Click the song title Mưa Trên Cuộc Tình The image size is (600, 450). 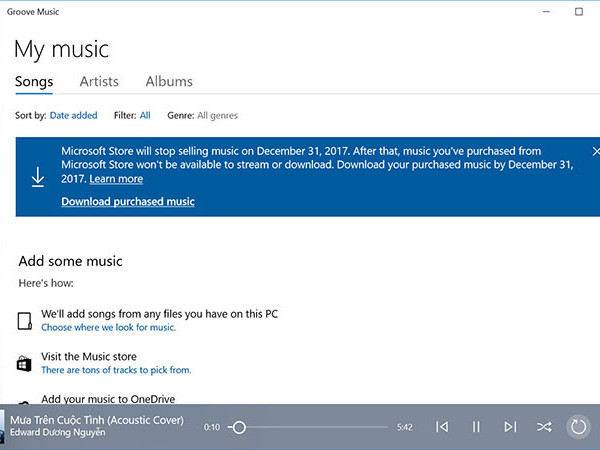point(97,420)
